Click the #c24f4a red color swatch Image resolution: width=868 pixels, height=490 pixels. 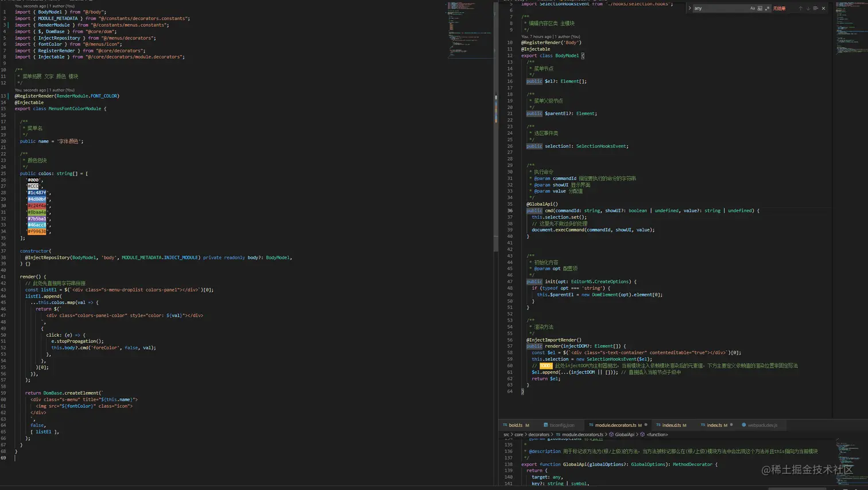click(37, 206)
